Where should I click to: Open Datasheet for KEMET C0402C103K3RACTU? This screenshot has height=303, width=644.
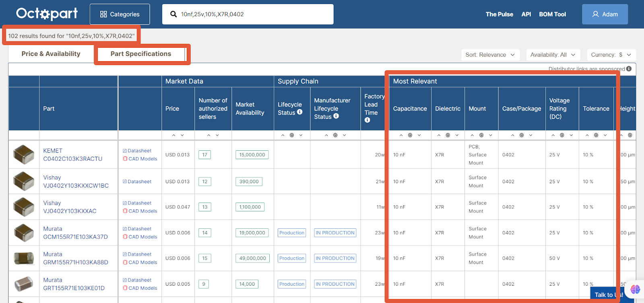click(x=137, y=151)
